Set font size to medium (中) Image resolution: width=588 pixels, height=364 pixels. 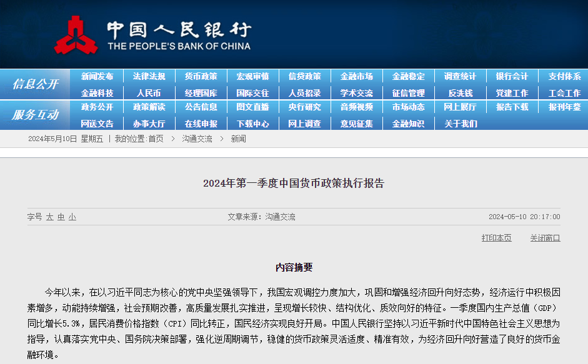[x=61, y=217]
